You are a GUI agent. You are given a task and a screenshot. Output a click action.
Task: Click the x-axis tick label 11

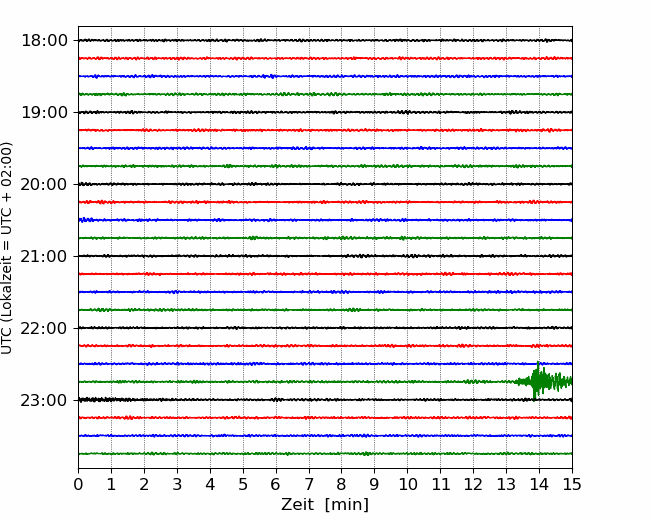pyautogui.click(x=441, y=484)
